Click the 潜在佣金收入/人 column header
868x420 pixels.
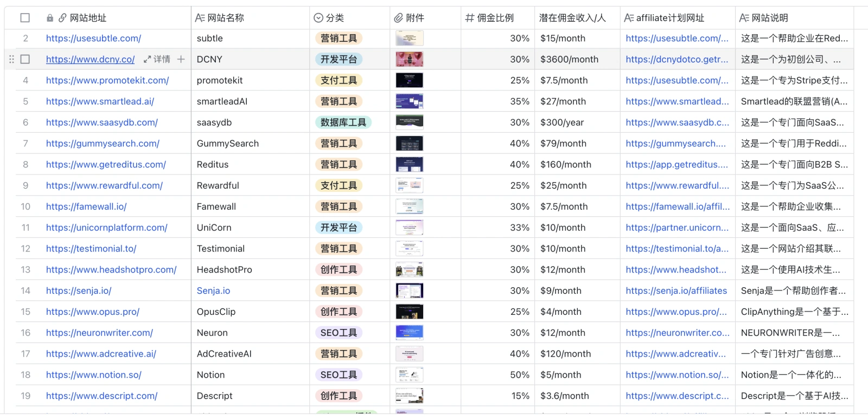tap(572, 18)
